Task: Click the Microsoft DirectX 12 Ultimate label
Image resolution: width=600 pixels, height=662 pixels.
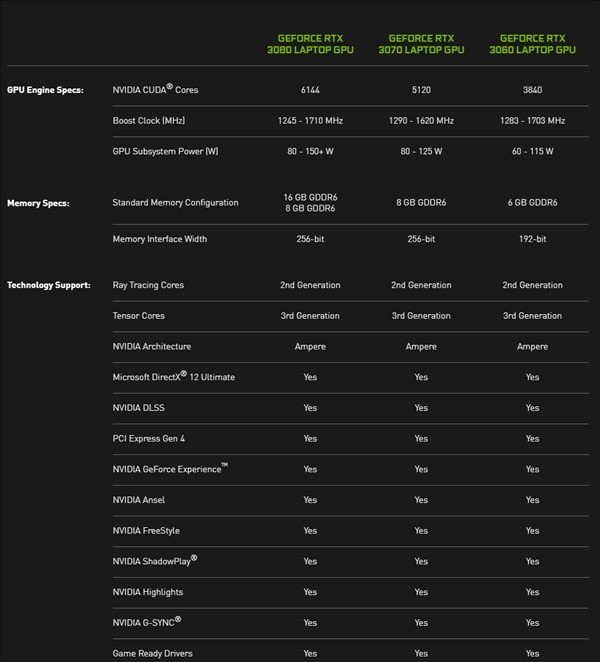Action: click(174, 377)
